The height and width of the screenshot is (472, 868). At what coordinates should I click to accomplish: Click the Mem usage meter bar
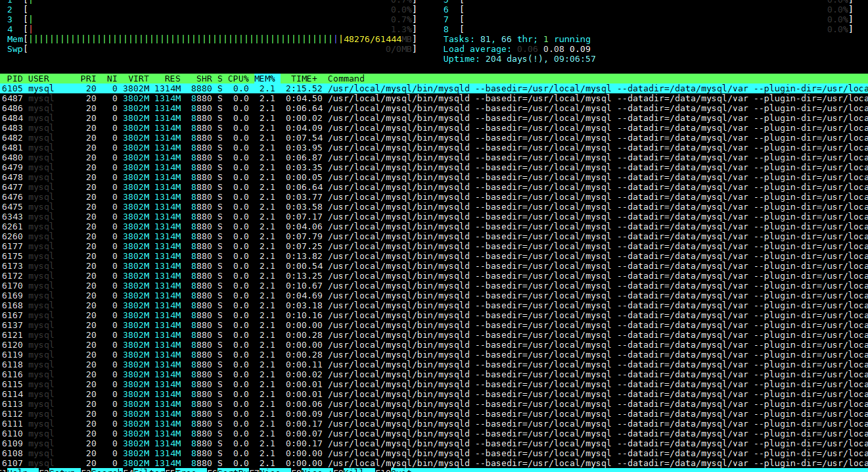[212, 39]
